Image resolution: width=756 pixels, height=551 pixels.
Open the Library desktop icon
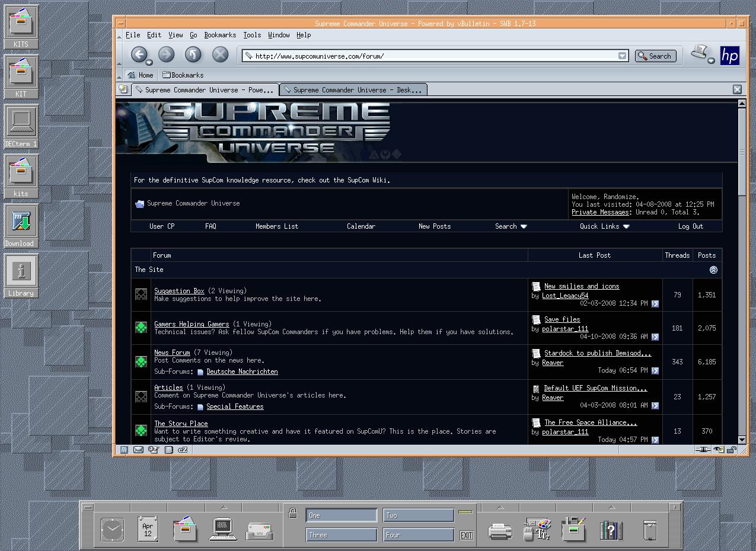pos(21,276)
